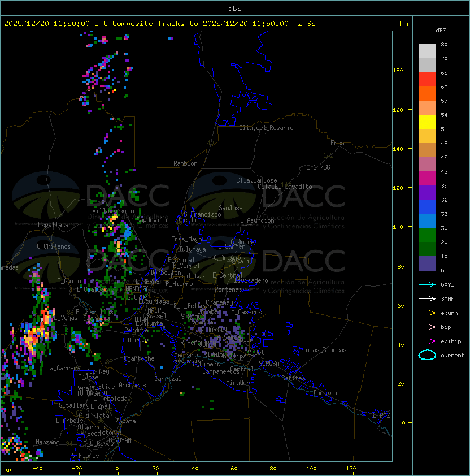This screenshot has height=476, width=470.
Task: Click the timestamp '2025/12/20 11:50:00 UTC' header text
Action: [56, 23]
